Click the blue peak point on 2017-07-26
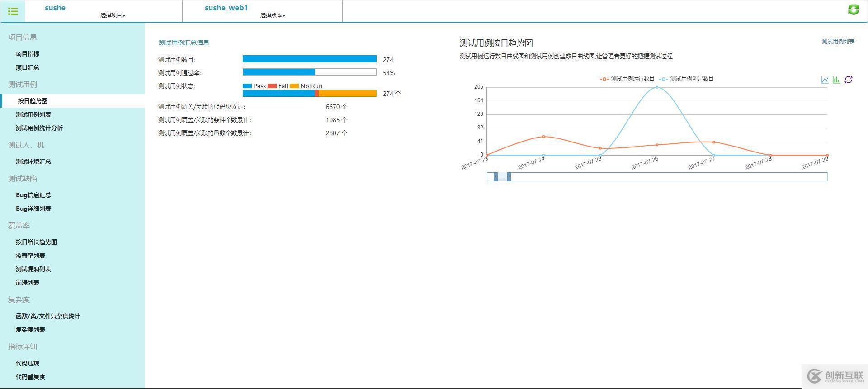 tap(657, 87)
